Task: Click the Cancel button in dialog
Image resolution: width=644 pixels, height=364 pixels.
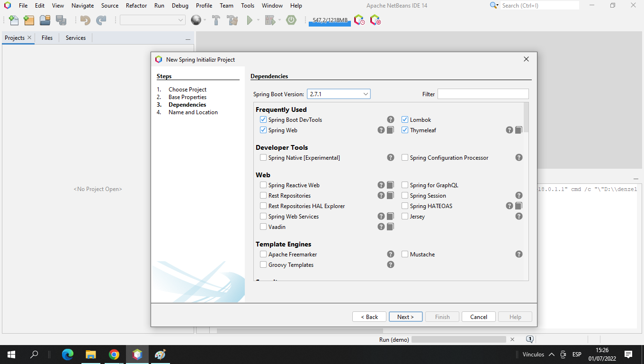Action: click(x=479, y=317)
